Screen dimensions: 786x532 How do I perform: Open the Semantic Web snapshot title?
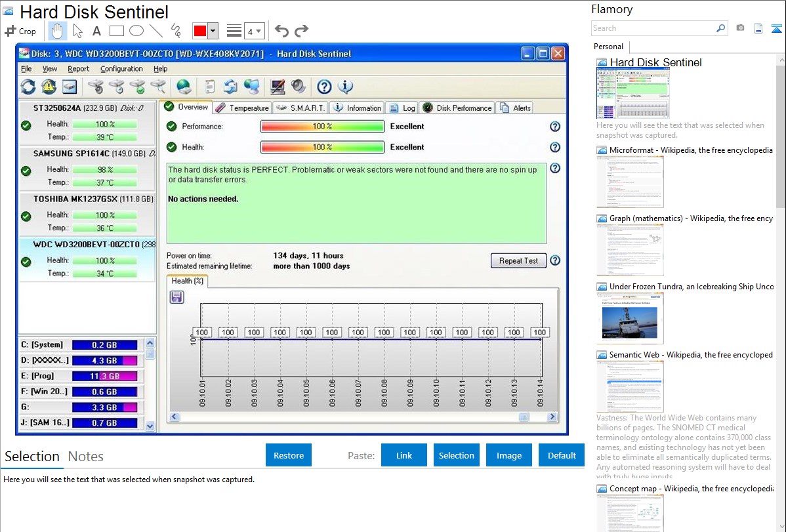click(691, 355)
